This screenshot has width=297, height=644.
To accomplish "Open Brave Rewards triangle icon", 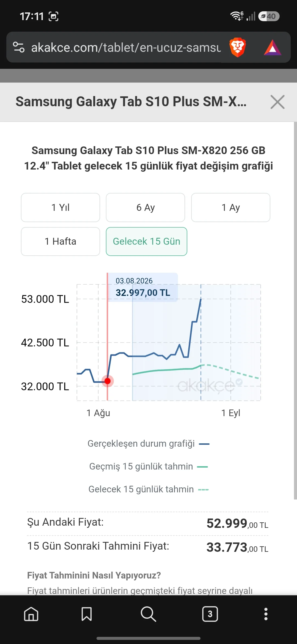I will [273, 47].
